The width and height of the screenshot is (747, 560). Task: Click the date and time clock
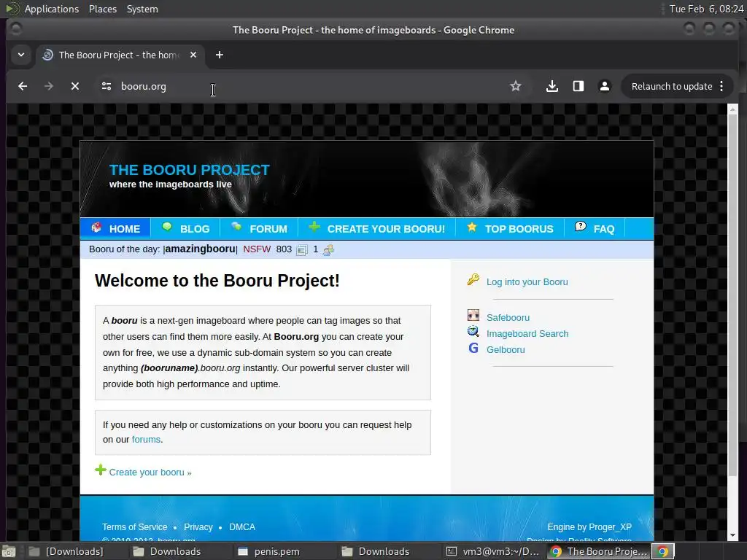tap(706, 9)
